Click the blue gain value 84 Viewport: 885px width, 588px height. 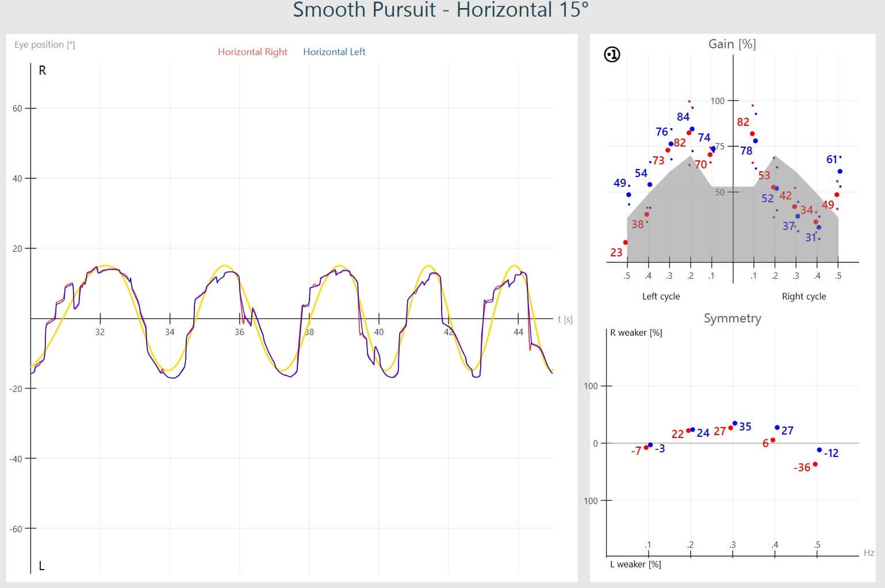[x=683, y=117]
